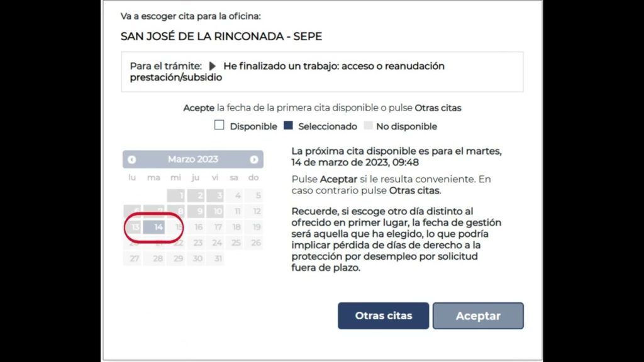Toggle the Disponible availability option

coord(219,125)
